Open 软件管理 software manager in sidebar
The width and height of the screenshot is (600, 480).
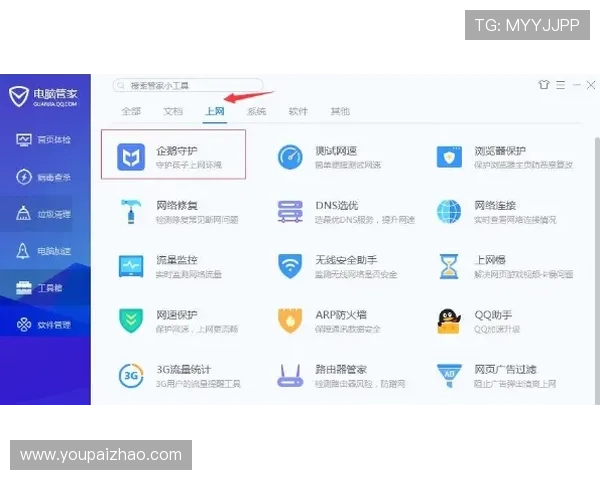tap(43, 325)
